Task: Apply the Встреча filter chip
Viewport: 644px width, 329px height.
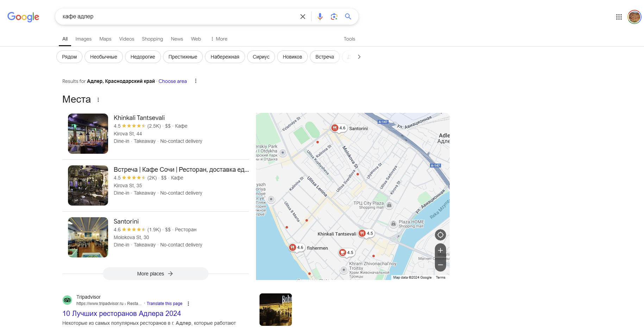Action: [325, 57]
